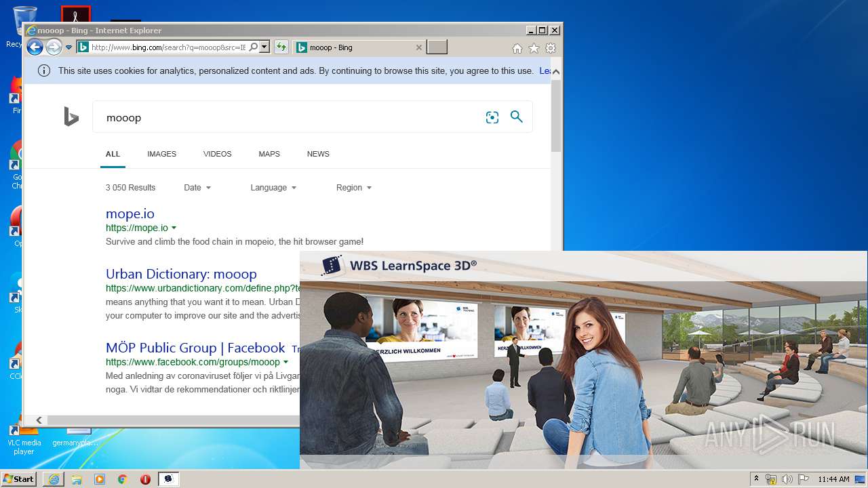Open the recent pages dropdown arrow
Image resolution: width=868 pixels, height=488 pixels.
click(68, 47)
